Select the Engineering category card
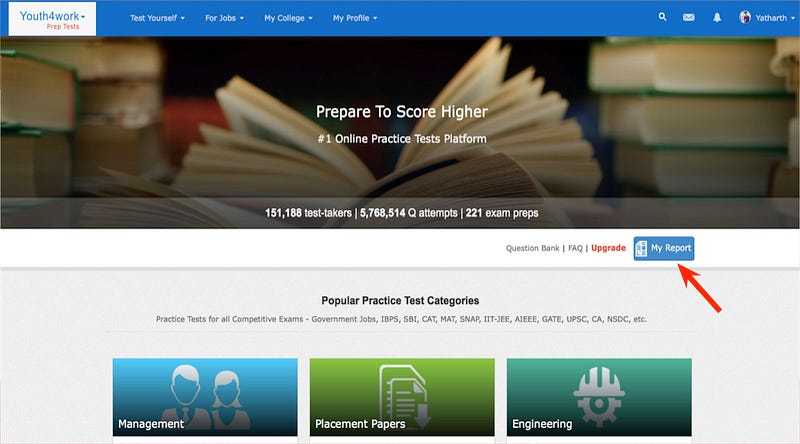 599,397
